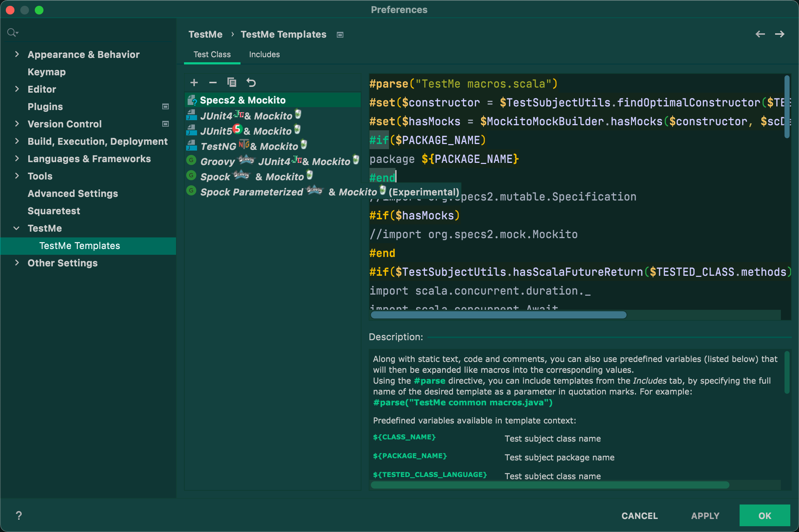Open the Keymap settings page

tap(47, 72)
